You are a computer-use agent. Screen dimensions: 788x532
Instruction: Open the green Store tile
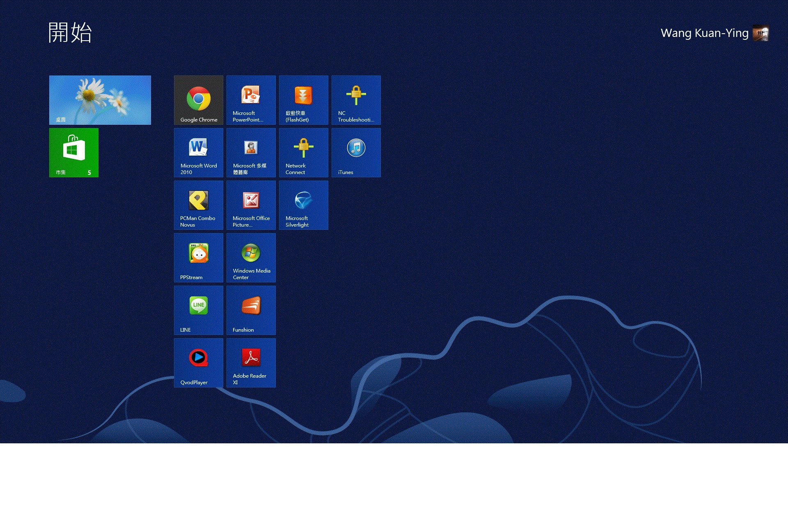tap(74, 153)
